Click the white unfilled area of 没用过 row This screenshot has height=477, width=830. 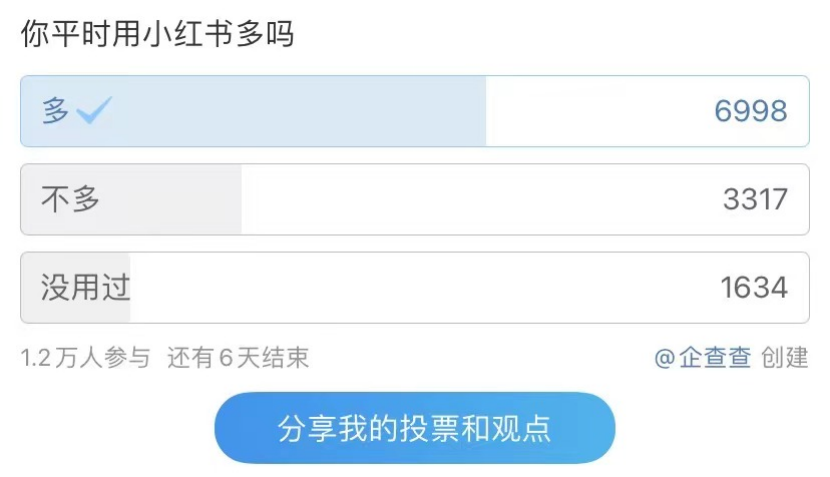(420, 288)
